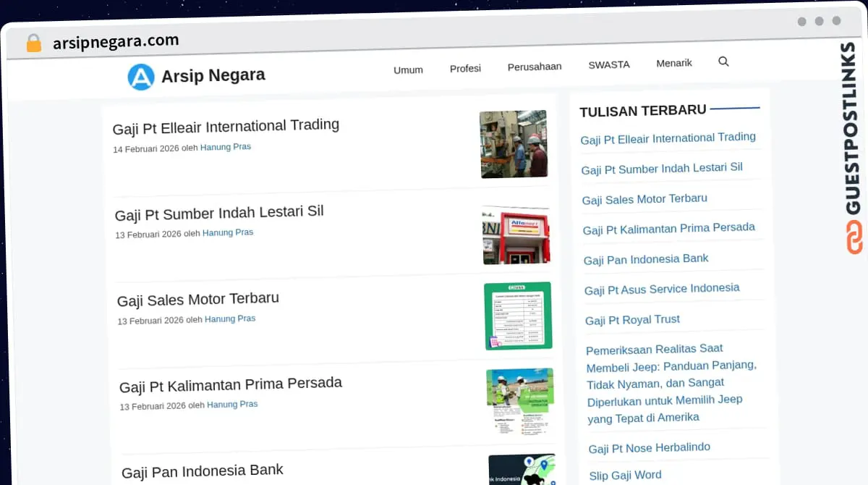The width and height of the screenshot is (868, 485).
Task: Open Slip Gaji Word in sidebar
Action: click(x=625, y=476)
